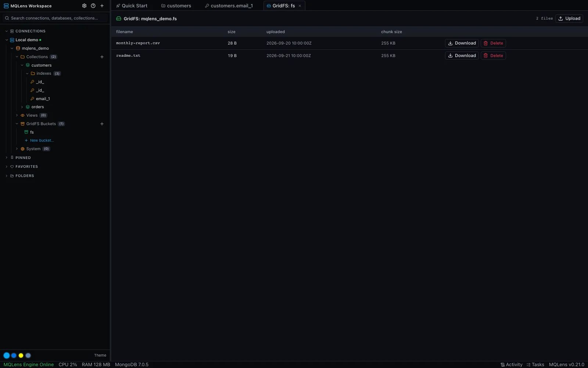Click the monthly-report.csv filename
This screenshot has height=368, width=588.
pos(138,43)
